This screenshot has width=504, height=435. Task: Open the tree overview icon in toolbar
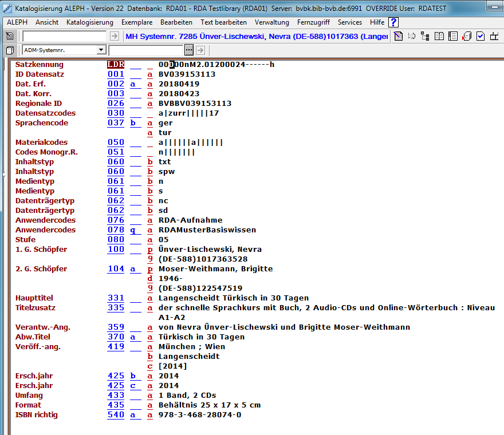tap(425, 37)
